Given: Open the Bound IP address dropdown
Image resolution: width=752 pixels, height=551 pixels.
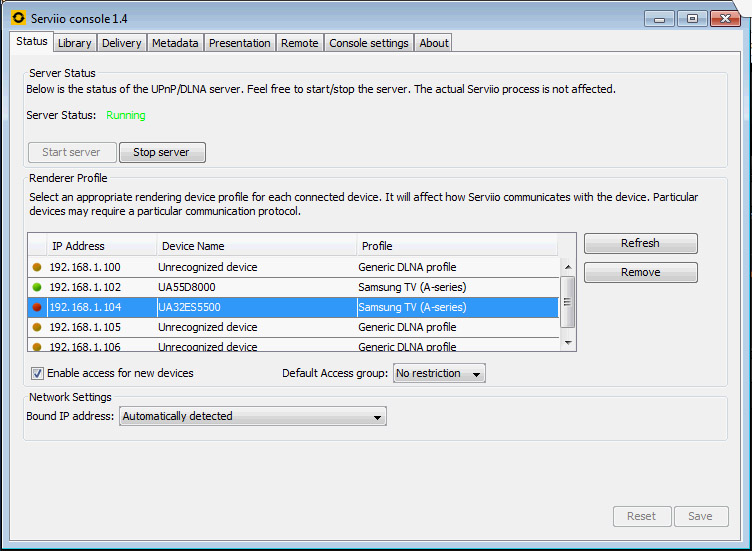Looking at the screenshot, I should click(x=253, y=416).
